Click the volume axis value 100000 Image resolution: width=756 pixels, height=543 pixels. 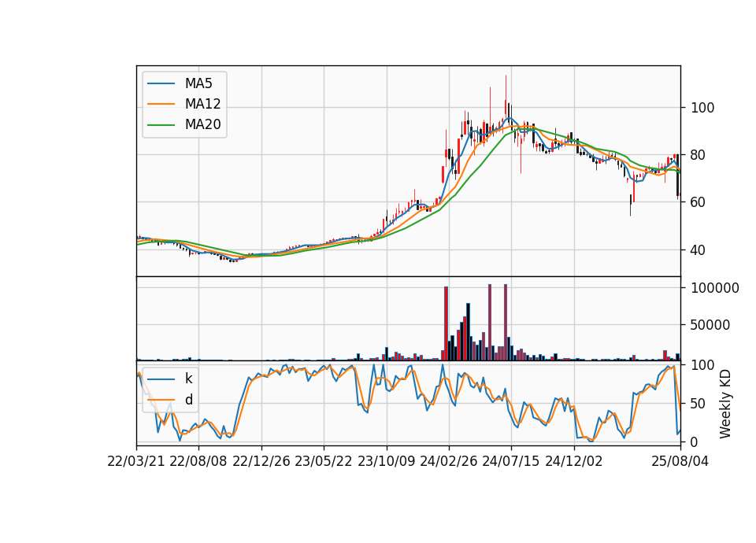715,288
